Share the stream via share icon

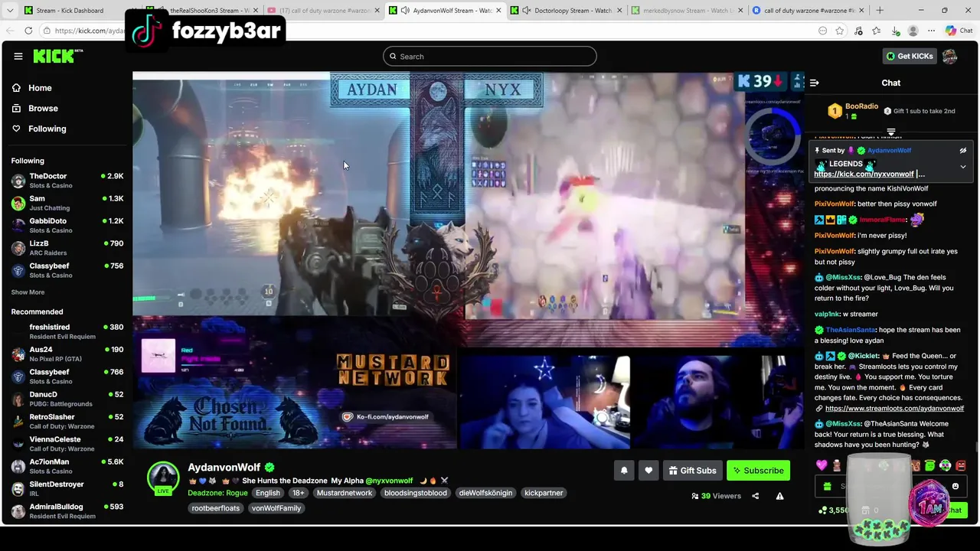(755, 496)
